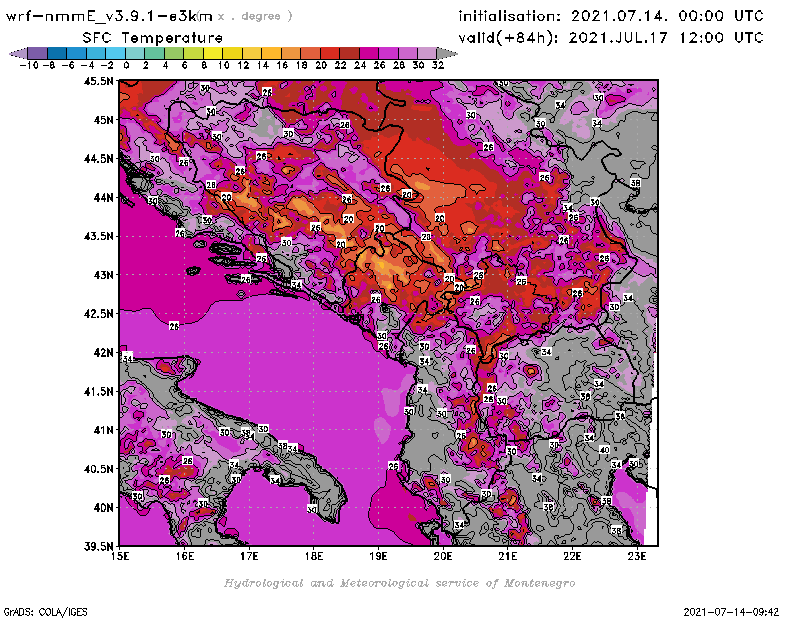Click the '15E' longitude label

click(120, 556)
